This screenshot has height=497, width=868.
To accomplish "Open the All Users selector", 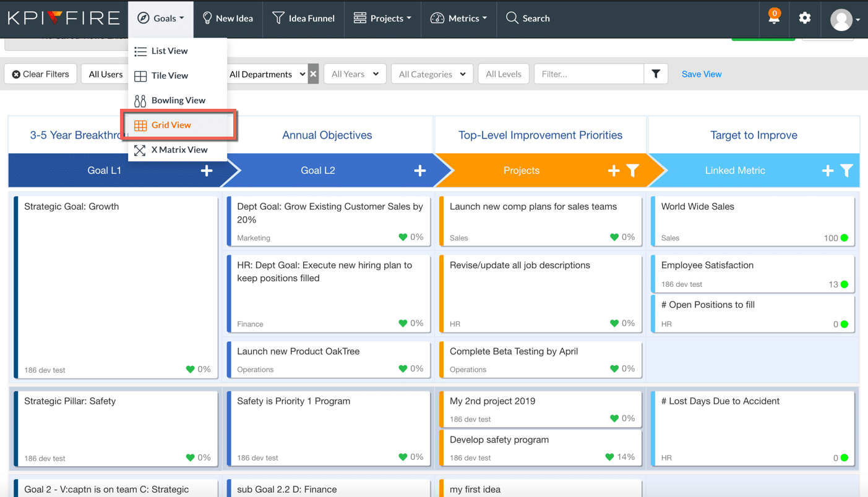I will pyautogui.click(x=106, y=74).
